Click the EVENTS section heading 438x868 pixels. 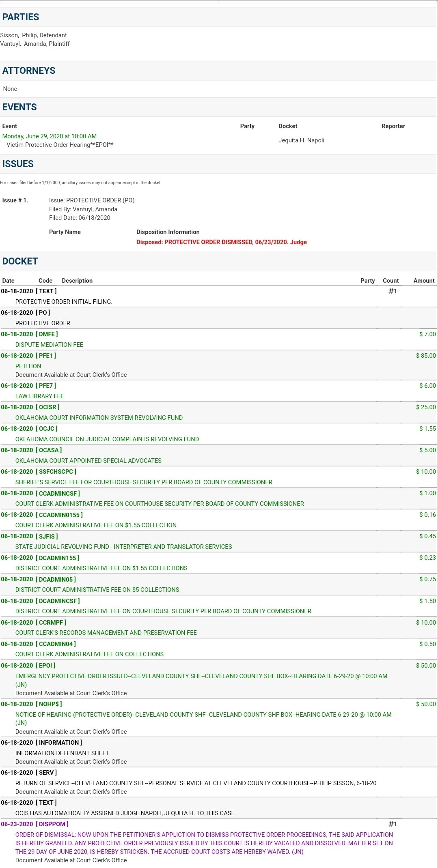(19, 107)
